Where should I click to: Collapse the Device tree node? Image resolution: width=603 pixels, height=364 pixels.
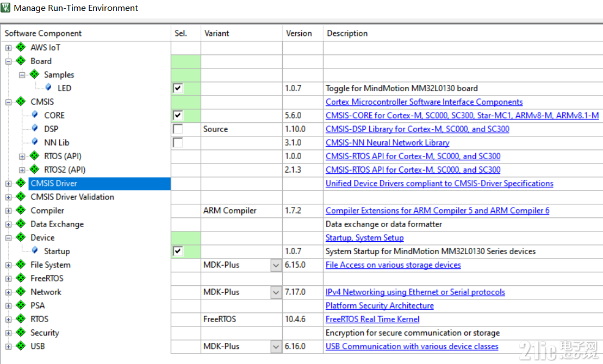(x=9, y=238)
